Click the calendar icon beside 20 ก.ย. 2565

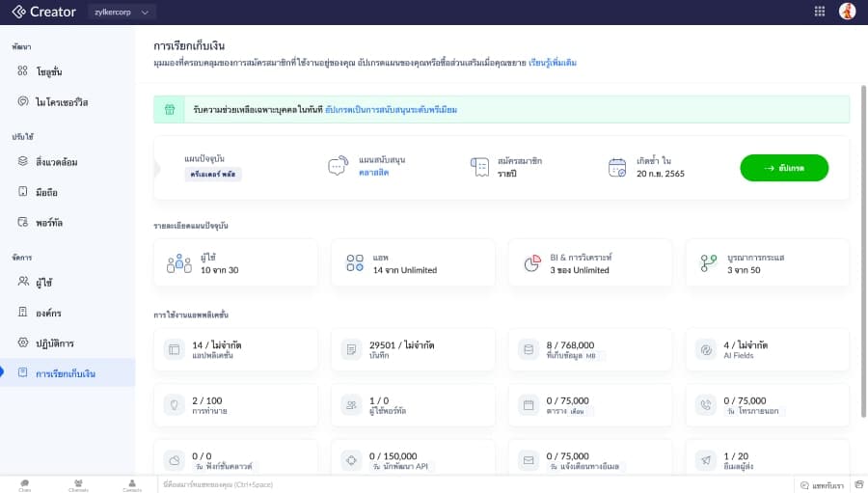point(617,167)
